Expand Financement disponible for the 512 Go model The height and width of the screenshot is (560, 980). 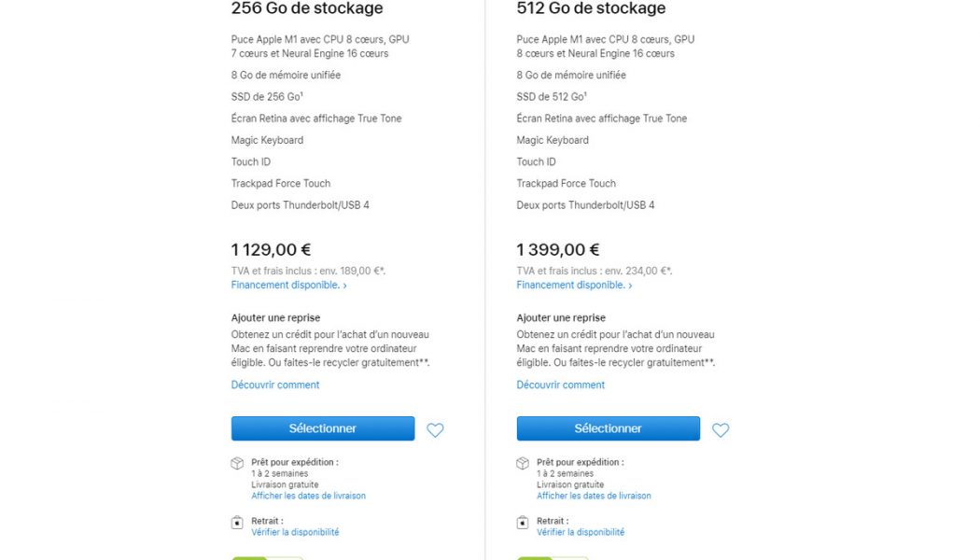click(572, 285)
